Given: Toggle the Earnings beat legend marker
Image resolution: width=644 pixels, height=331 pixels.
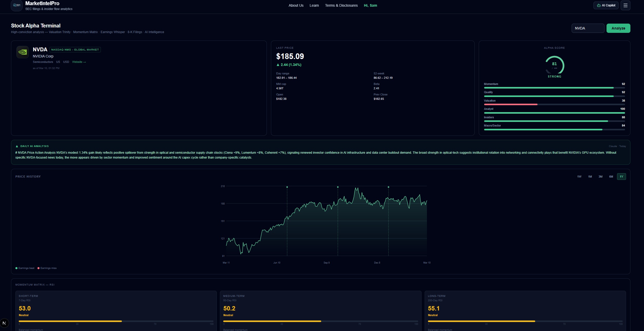Looking at the screenshot, I should coord(25,268).
